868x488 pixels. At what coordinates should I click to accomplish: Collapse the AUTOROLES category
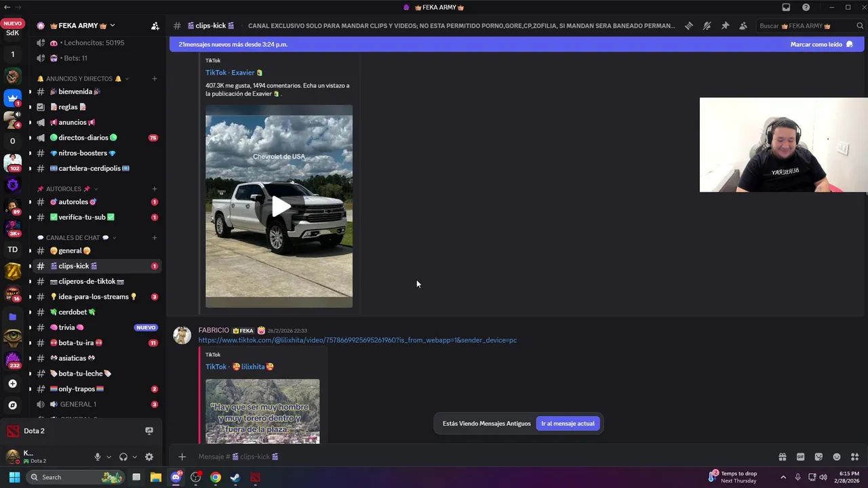(67, 189)
